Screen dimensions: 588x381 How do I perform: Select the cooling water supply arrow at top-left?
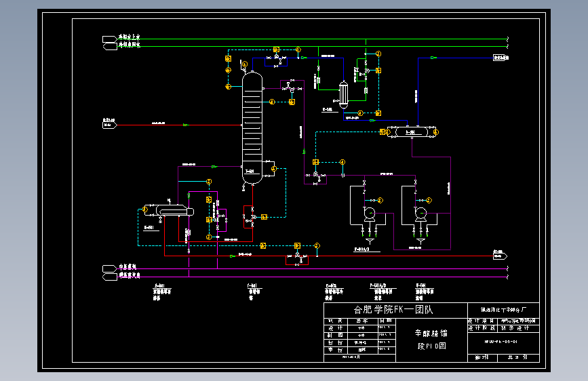[109, 39]
